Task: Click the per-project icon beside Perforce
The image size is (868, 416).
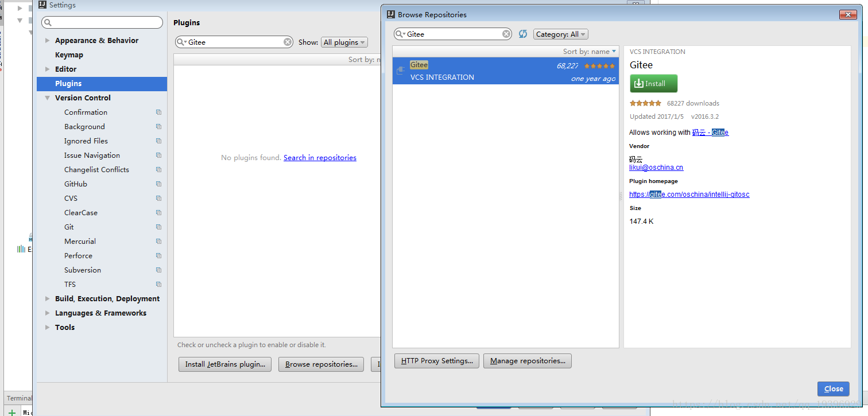Action: coord(158,256)
